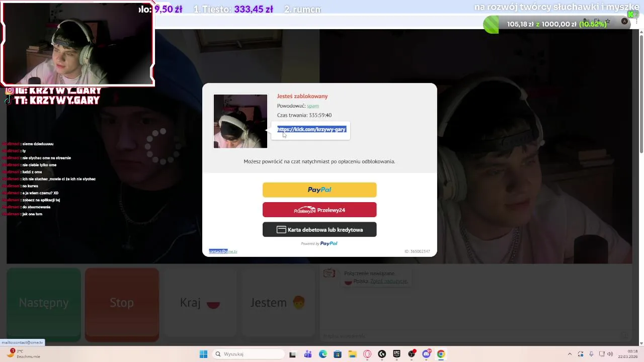
Task: Open the Kraj country selector
Action: point(200,303)
